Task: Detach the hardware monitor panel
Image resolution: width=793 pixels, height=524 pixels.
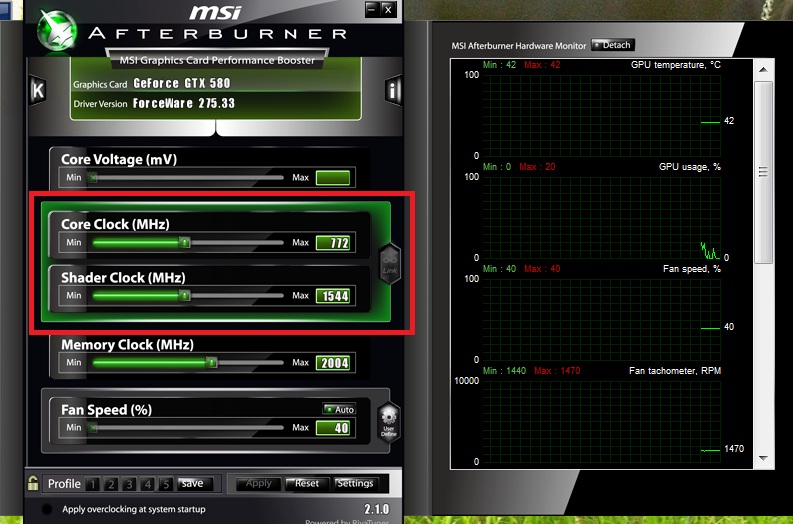Action: pyautogui.click(x=612, y=45)
